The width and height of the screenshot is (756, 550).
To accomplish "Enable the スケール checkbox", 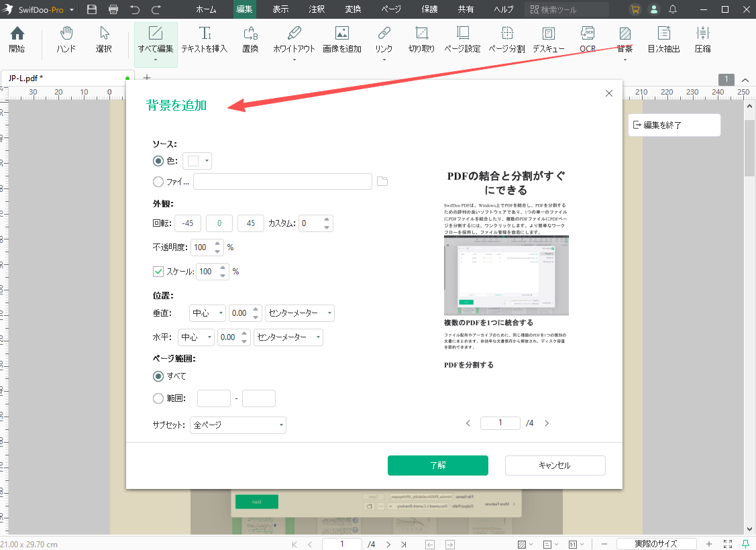I will tap(157, 272).
